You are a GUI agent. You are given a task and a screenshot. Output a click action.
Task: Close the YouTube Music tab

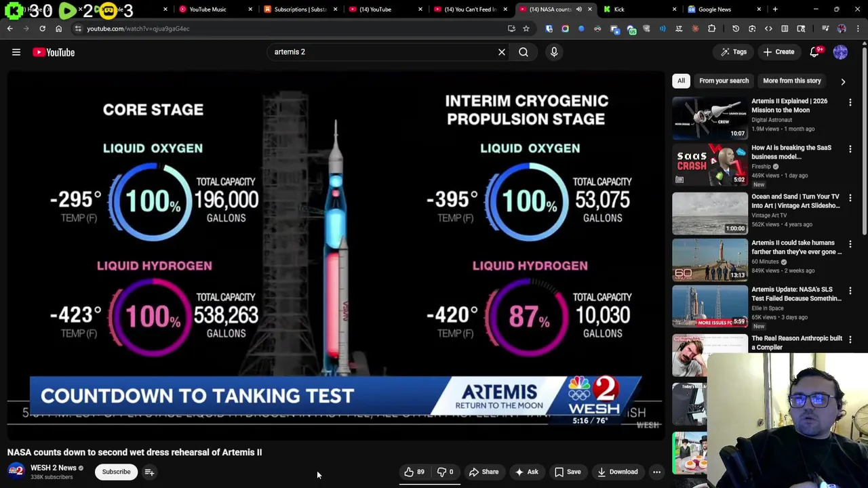pos(250,9)
